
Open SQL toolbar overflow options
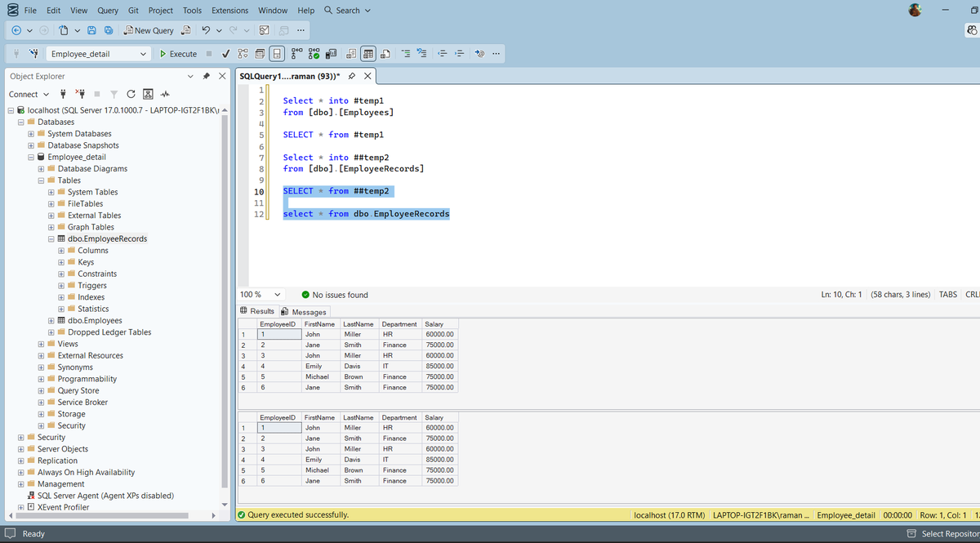point(496,54)
